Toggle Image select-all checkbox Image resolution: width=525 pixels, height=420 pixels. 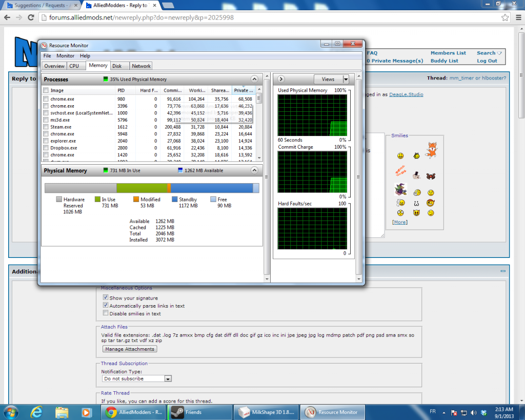click(46, 90)
